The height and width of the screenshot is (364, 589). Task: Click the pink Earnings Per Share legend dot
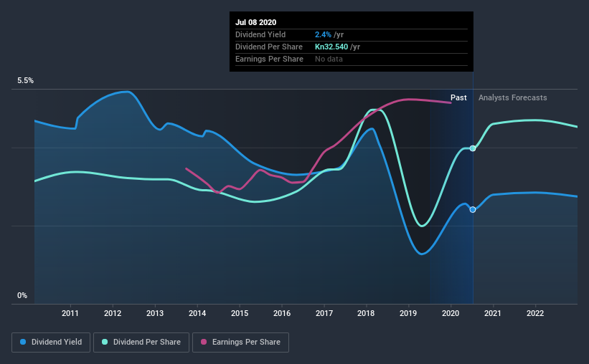click(204, 342)
